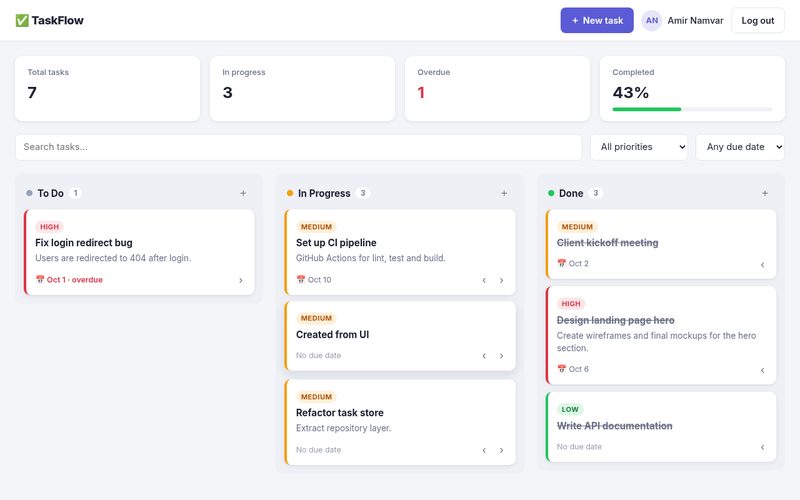Screen dimensions: 800x500
Task: Add a task to the Done column
Action: tap(765, 193)
